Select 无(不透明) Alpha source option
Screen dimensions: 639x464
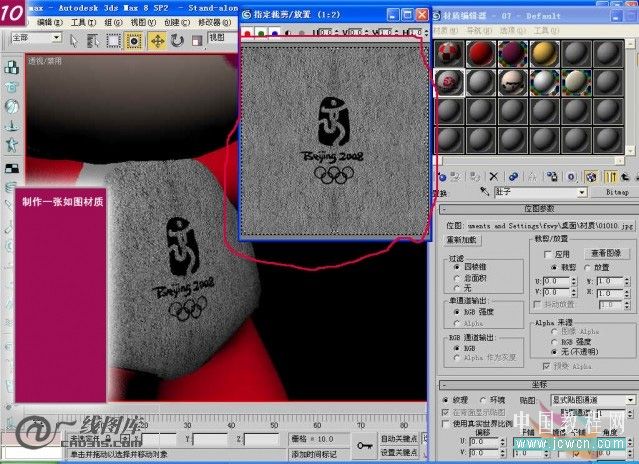click(553, 352)
